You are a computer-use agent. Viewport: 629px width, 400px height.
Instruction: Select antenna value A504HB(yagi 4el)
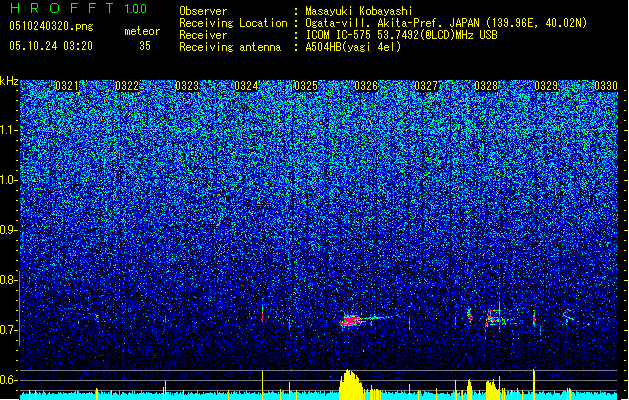pos(353,47)
